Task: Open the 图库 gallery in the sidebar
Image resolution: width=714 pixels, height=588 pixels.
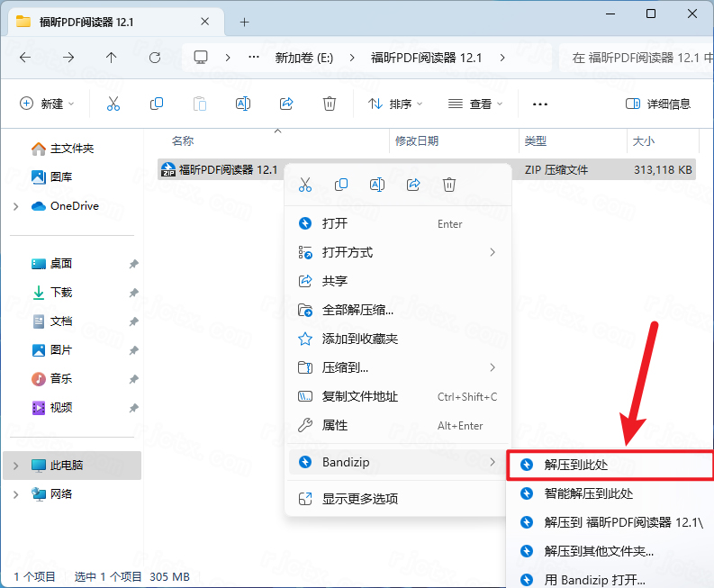Action: coord(51,176)
